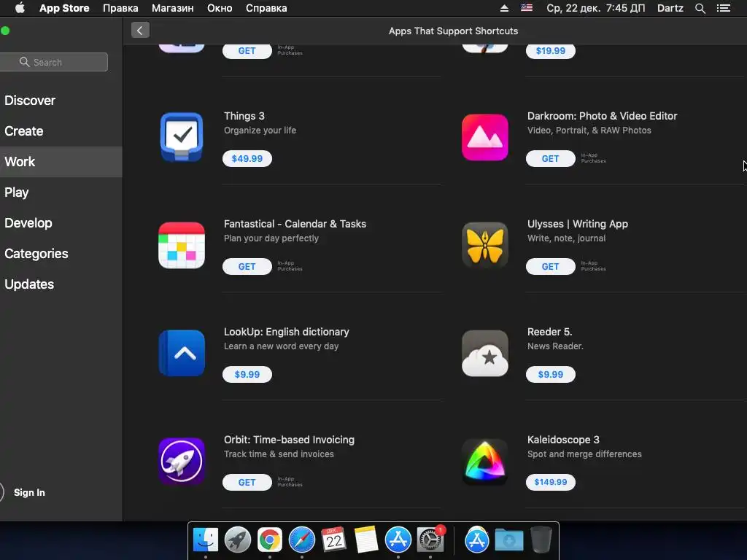747x560 pixels.
Task: Open the Магазин menu
Action: [x=172, y=8]
